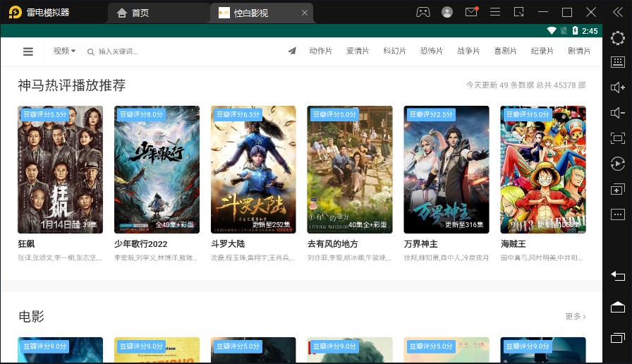The image size is (632, 364).
Task: Click the 电影 section heading
Action: tap(32, 317)
